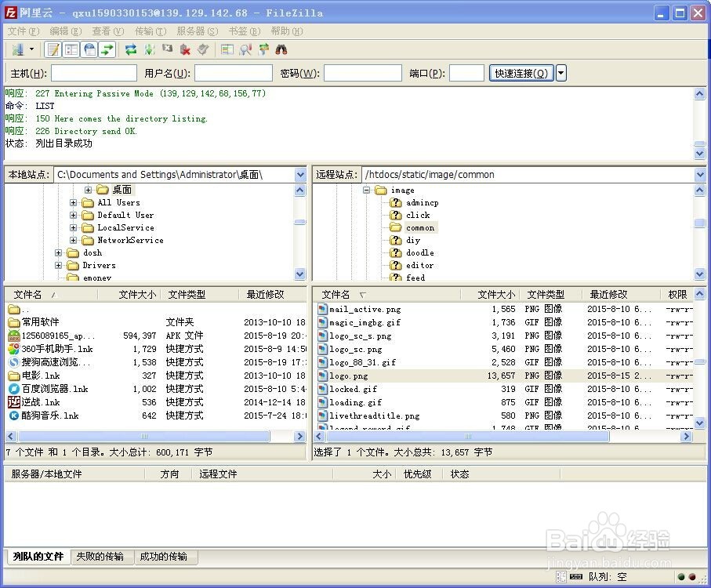Expand the Drivers folder
Viewport: 711px width, 588px height.
[58, 265]
